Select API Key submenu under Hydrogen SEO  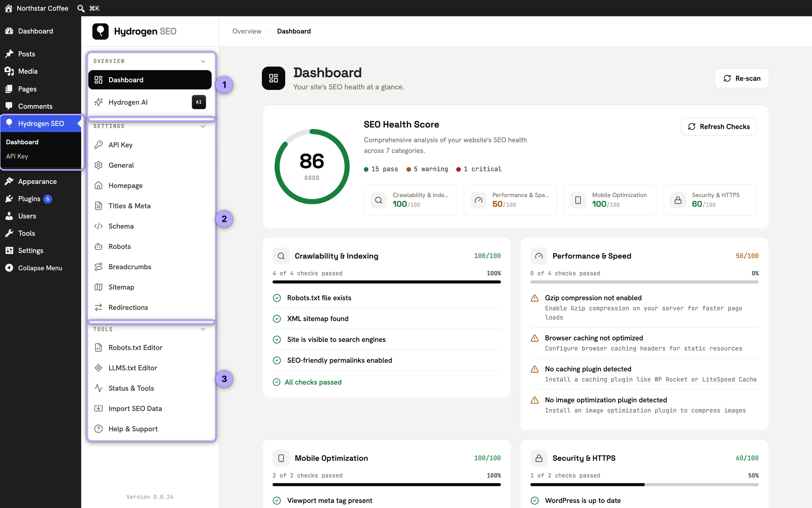click(x=17, y=156)
